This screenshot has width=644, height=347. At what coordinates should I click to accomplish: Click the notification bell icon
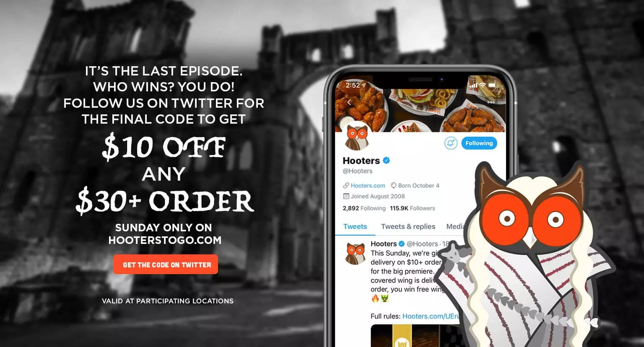(x=451, y=143)
